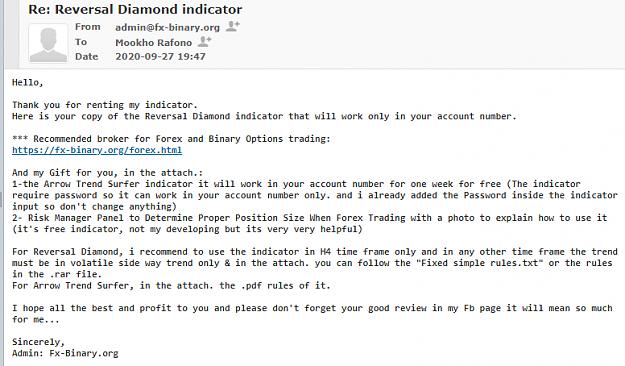Click the From header label
625x366 pixels.
pyautogui.click(x=88, y=27)
